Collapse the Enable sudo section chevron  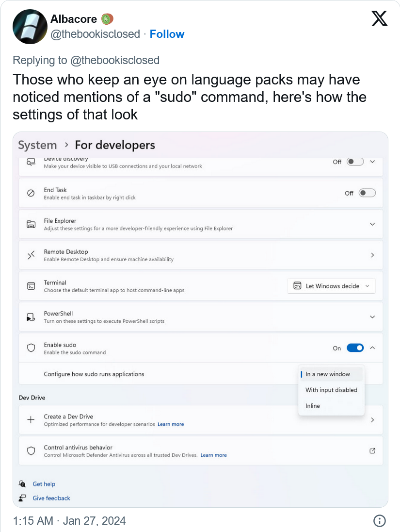(372, 348)
